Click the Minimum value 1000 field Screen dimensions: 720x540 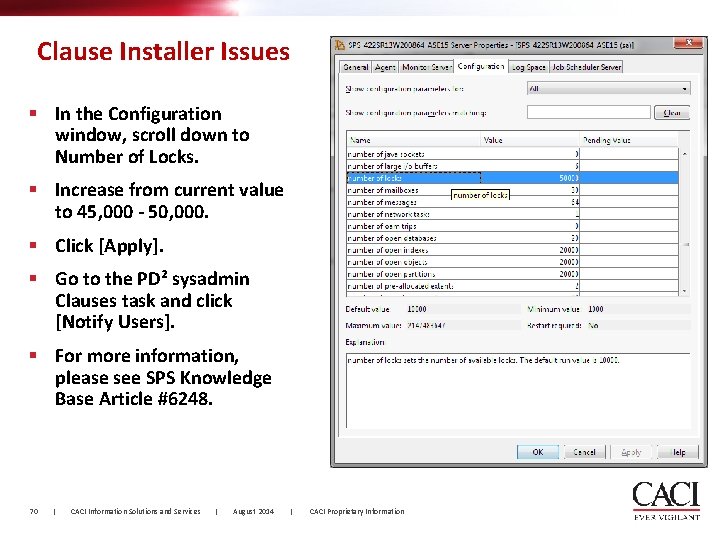(638, 309)
